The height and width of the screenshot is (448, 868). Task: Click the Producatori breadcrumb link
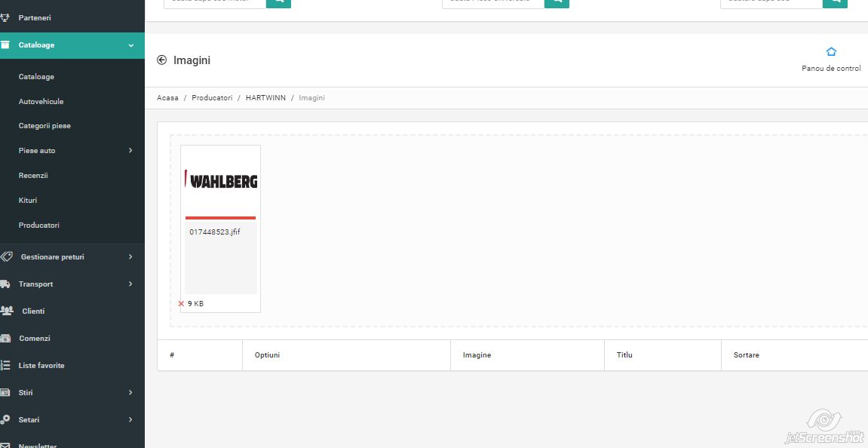(212, 97)
